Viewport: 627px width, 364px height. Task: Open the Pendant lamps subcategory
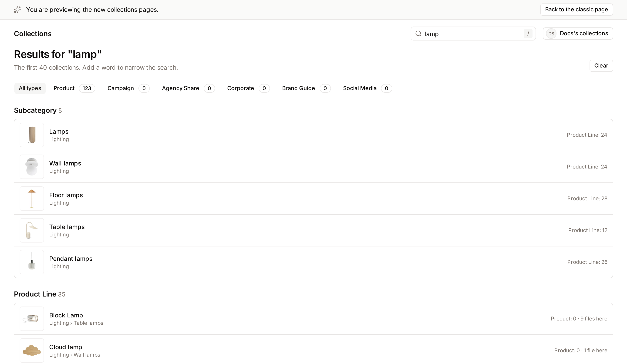pos(313,262)
